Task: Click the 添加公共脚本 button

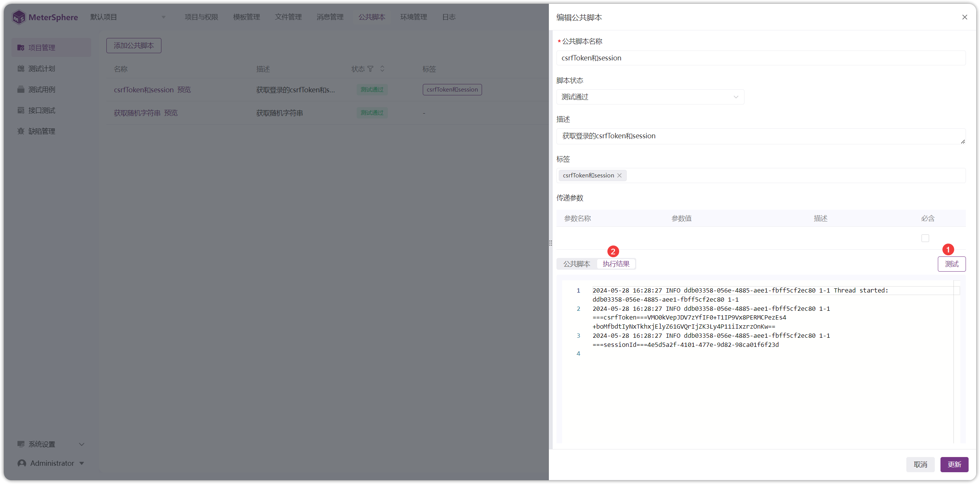Action: tap(134, 46)
